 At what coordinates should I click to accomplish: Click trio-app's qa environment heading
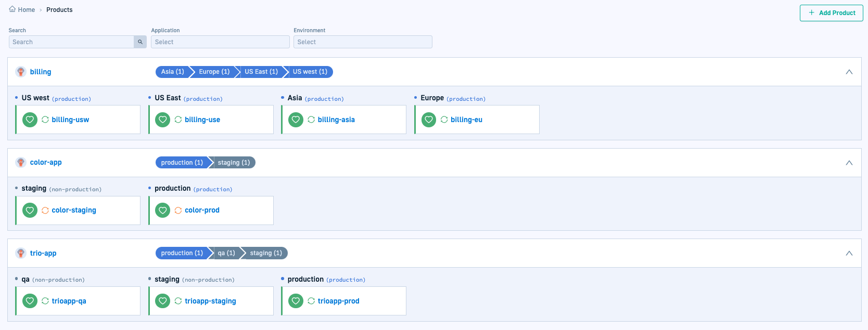click(25, 279)
